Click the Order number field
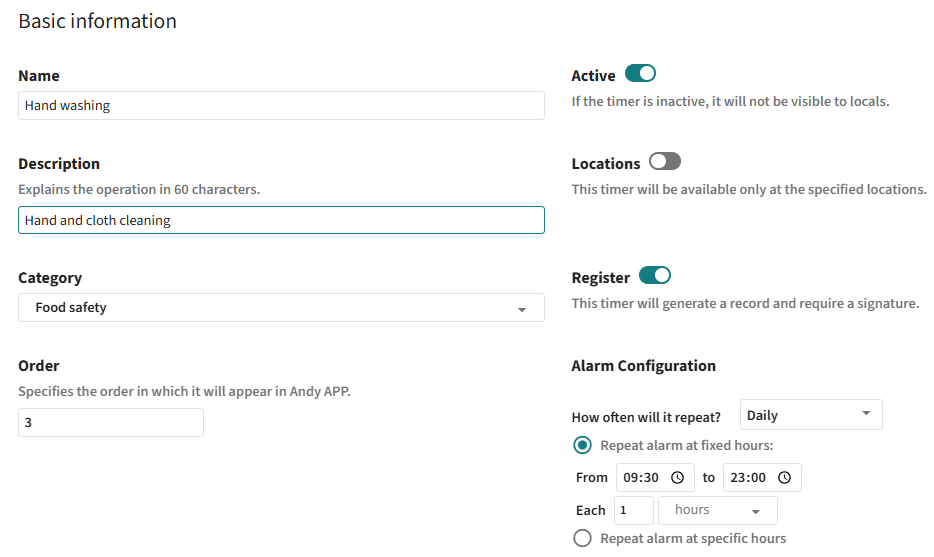 (111, 422)
